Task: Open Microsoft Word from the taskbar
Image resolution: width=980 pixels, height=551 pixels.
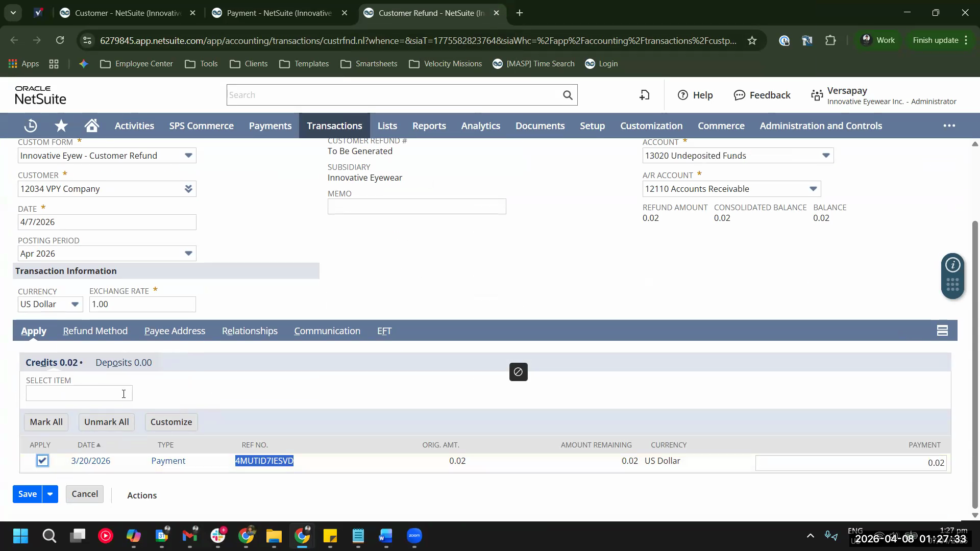Action: click(x=385, y=536)
